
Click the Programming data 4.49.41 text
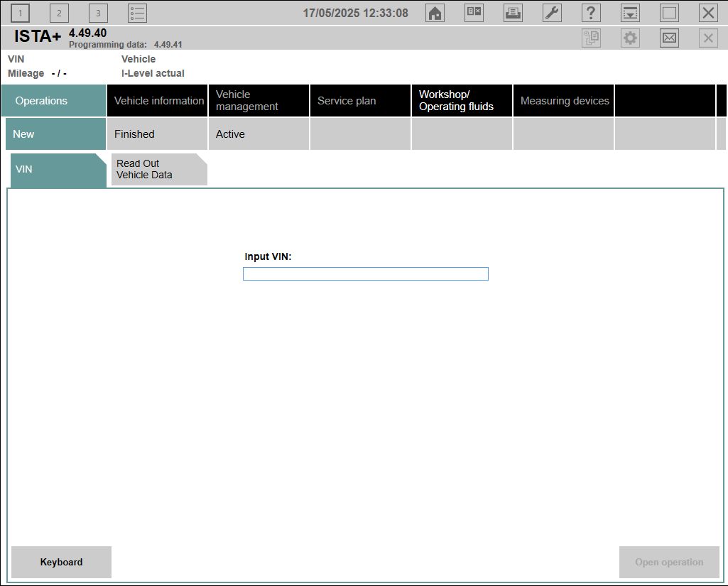tap(126, 45)
